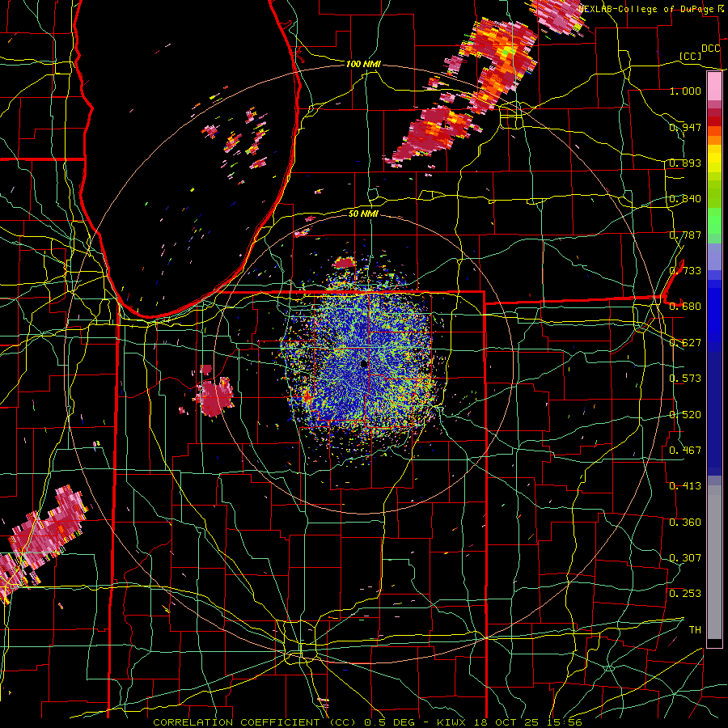The width and height of the screenshot is (728, 728).
Task: Click the KIWX station identifier
Action: (451, 722)
